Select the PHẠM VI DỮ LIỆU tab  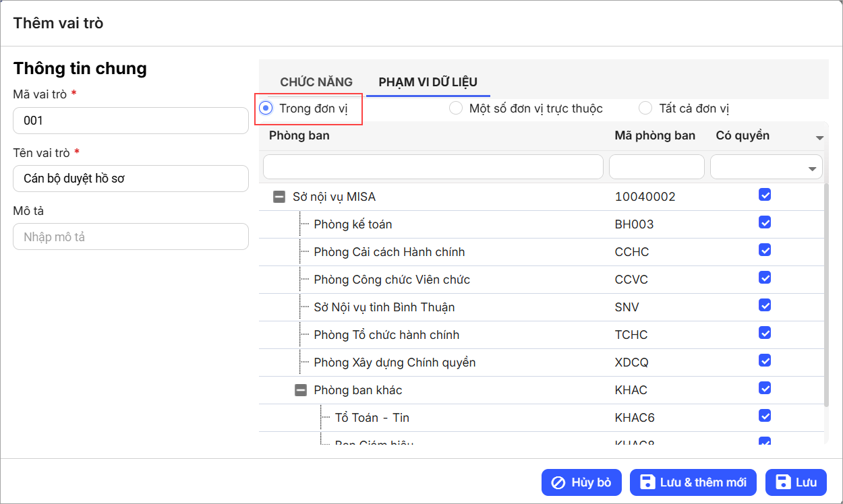[428, 82]
